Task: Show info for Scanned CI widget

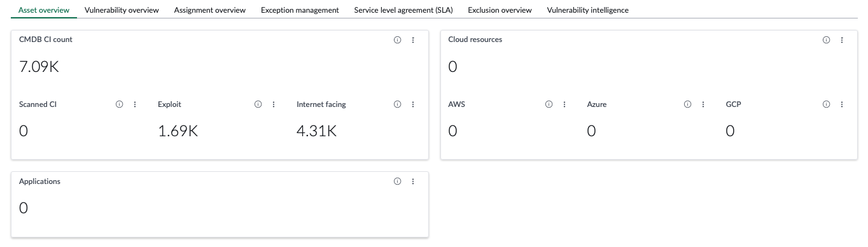Action: pos(119,104)
